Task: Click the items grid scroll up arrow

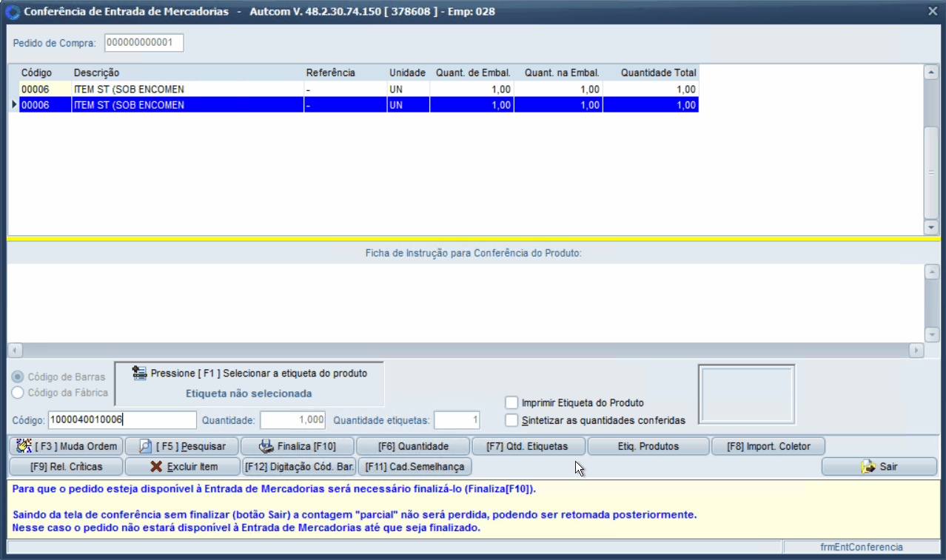Action: pyautogui.click(x=931, y=72)
